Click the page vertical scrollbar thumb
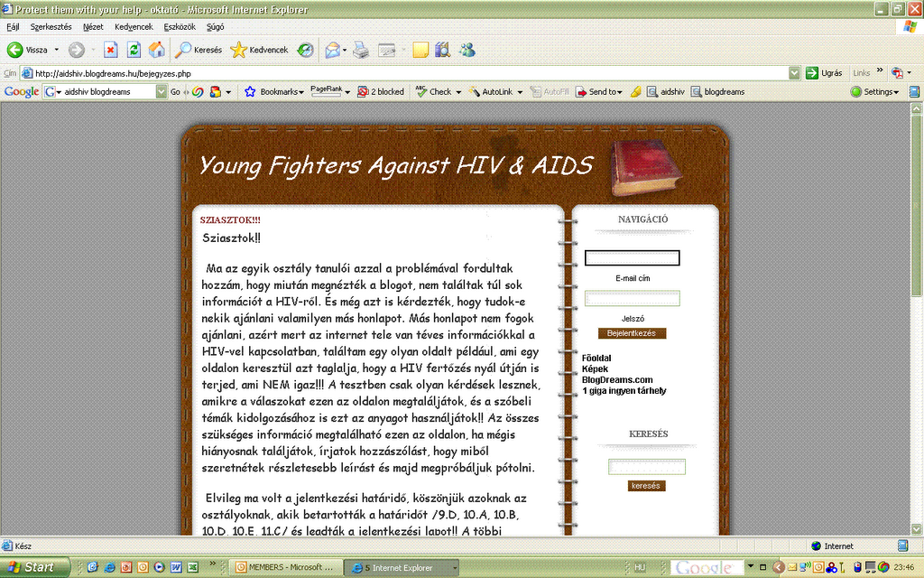 pos(917,205)
